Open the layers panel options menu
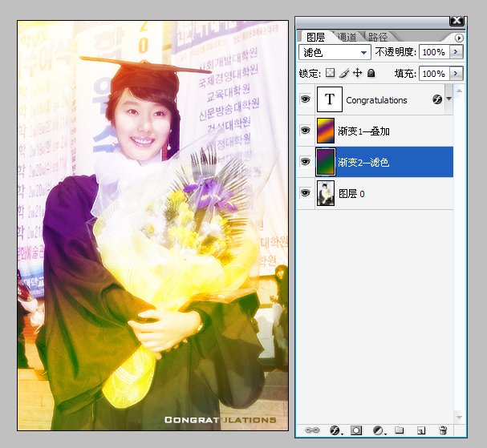The image size is (487, 448). tap(459, 38)
